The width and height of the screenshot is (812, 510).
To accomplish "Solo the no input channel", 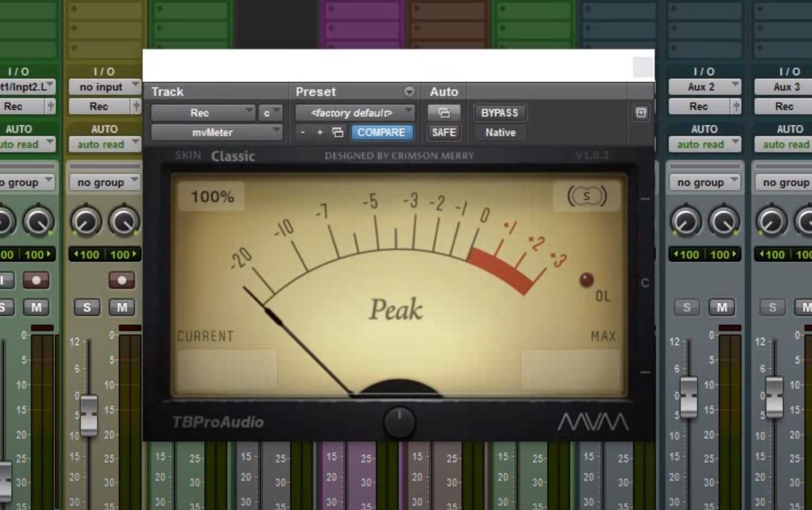I will click(87, 307).
